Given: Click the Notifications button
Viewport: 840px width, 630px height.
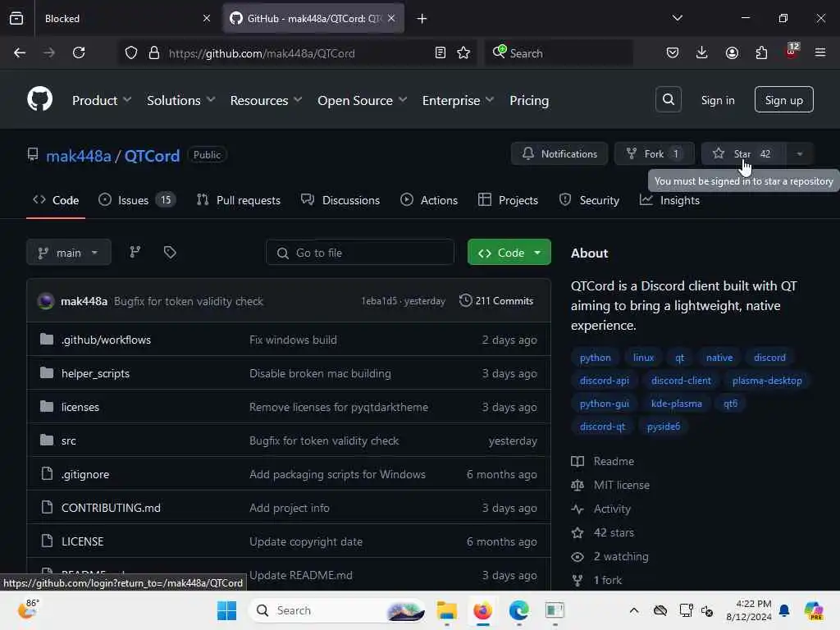Looking at the screenshot, I should [x=559, y=154].
